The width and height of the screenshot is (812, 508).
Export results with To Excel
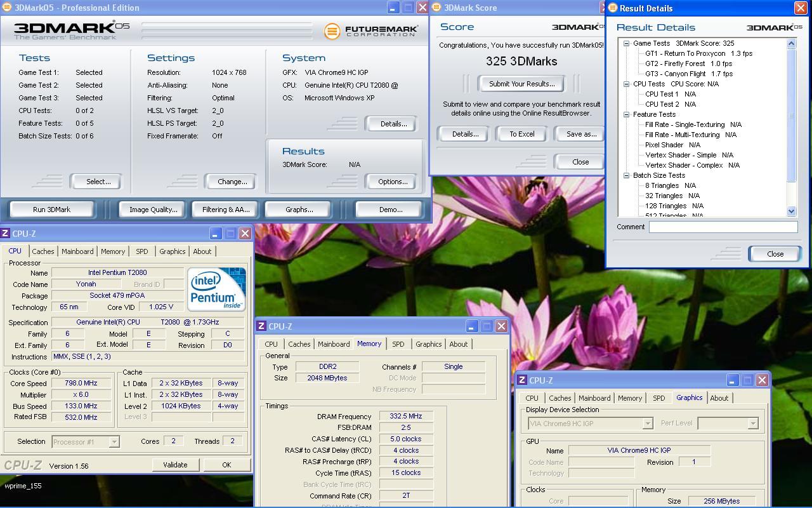(522, 134)
